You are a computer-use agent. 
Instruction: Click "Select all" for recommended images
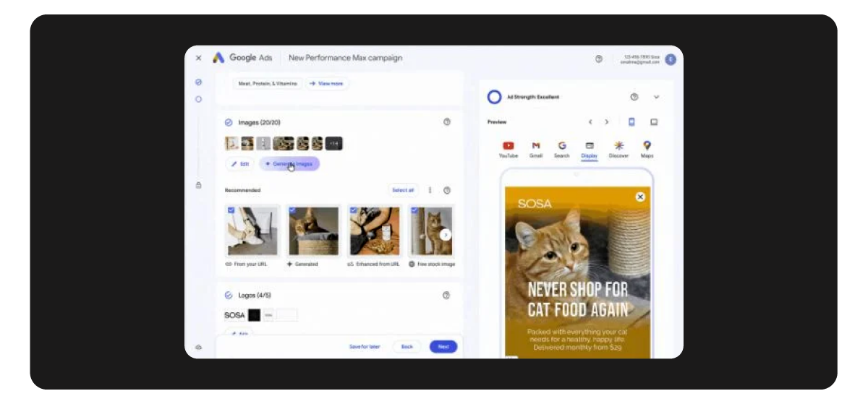(x=403, y=190)
